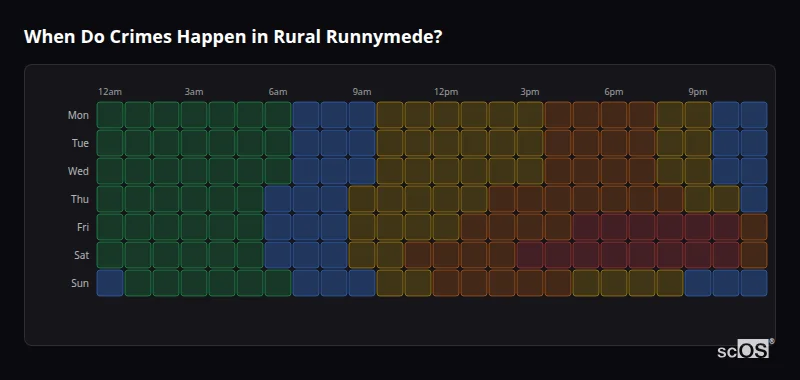Image resolution: width=800 pixels, height=380 pixels.
Task: Select the Sunday 3am green heatmap cell
Action: [x=194, y=283]
